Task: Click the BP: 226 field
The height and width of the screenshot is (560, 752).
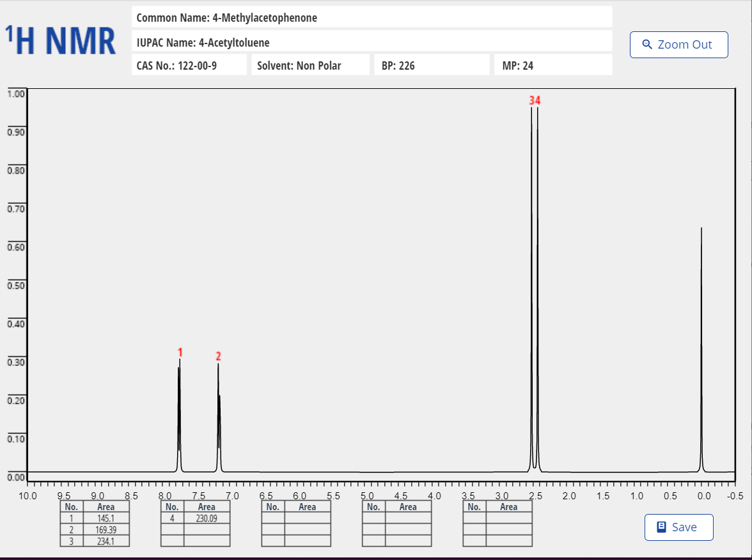Action: 432,65
